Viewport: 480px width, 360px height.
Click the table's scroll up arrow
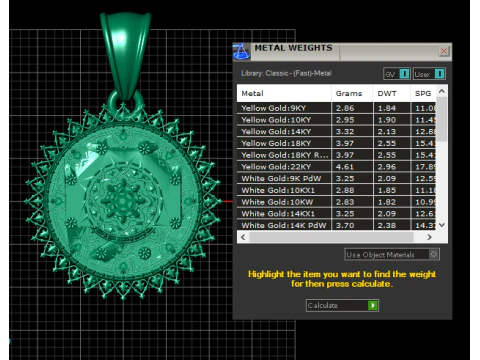[x=442, y=91]
